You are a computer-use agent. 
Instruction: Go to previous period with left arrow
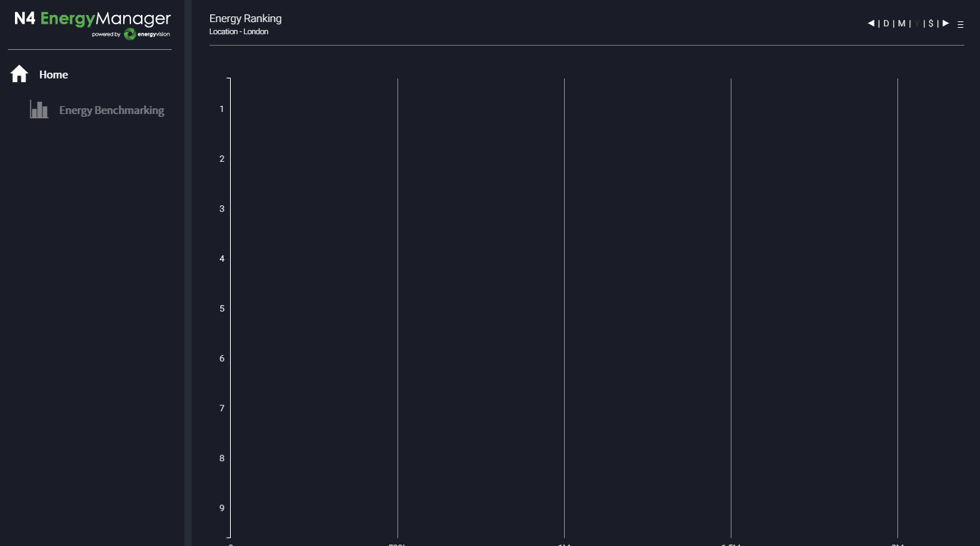pos(870,24)
